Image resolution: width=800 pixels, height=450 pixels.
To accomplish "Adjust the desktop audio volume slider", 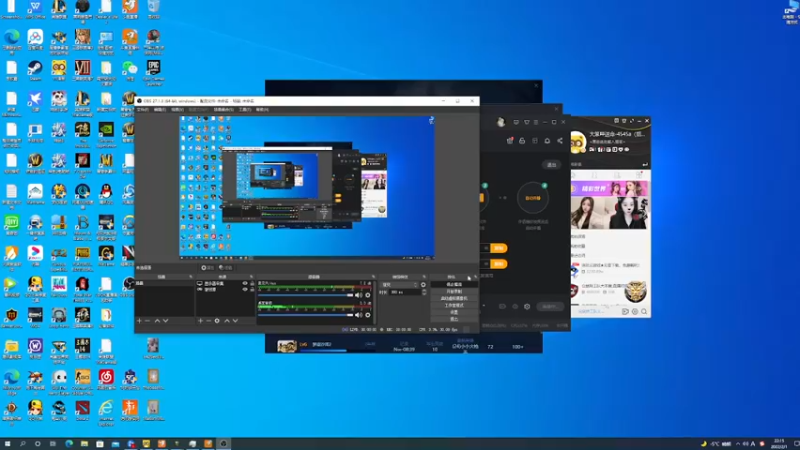I will coord(306,295).
